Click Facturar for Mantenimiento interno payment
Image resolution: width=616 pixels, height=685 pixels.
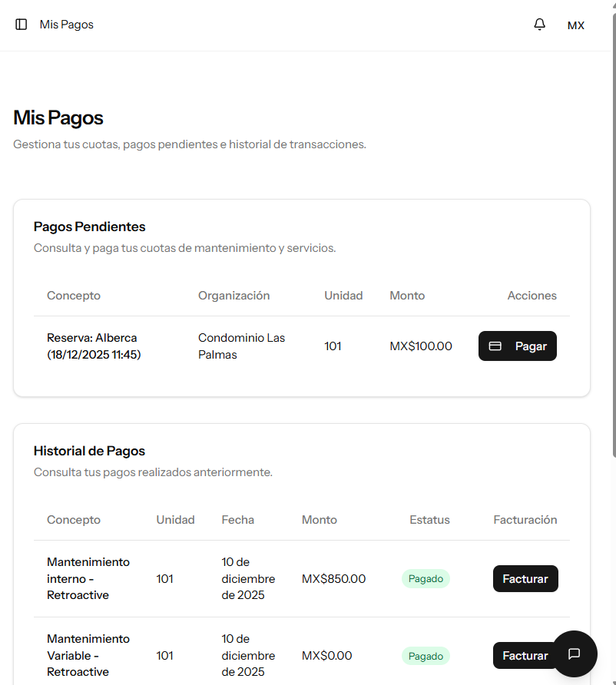pos(525,579)
